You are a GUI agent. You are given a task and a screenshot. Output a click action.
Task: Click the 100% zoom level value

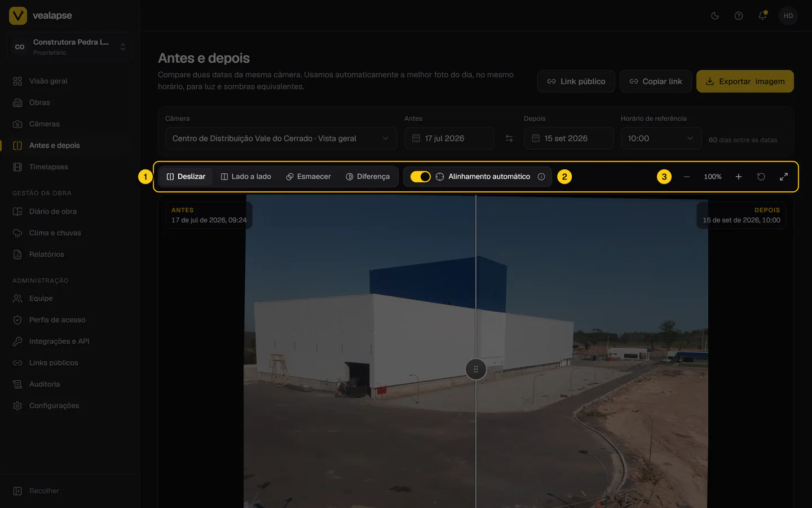click(713, 177)
